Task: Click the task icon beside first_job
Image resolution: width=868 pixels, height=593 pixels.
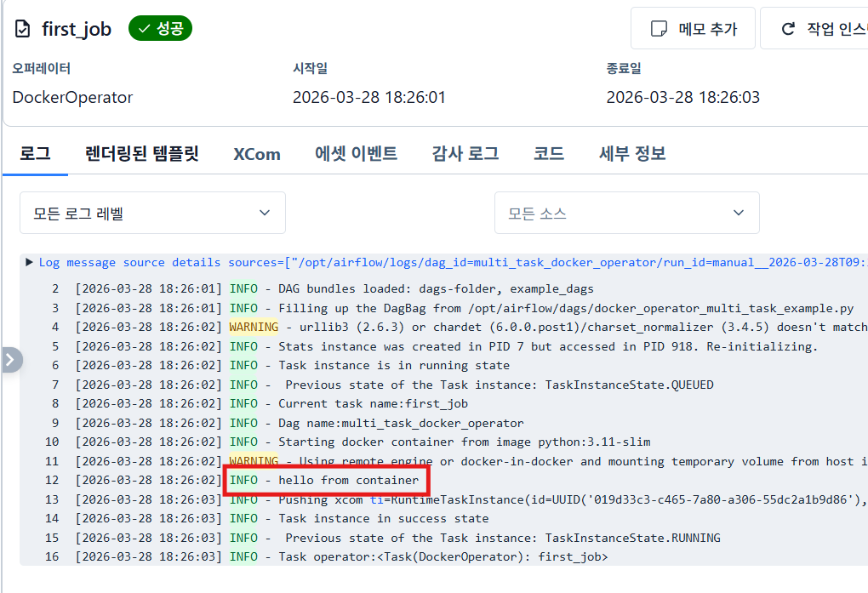Action: 22,29
